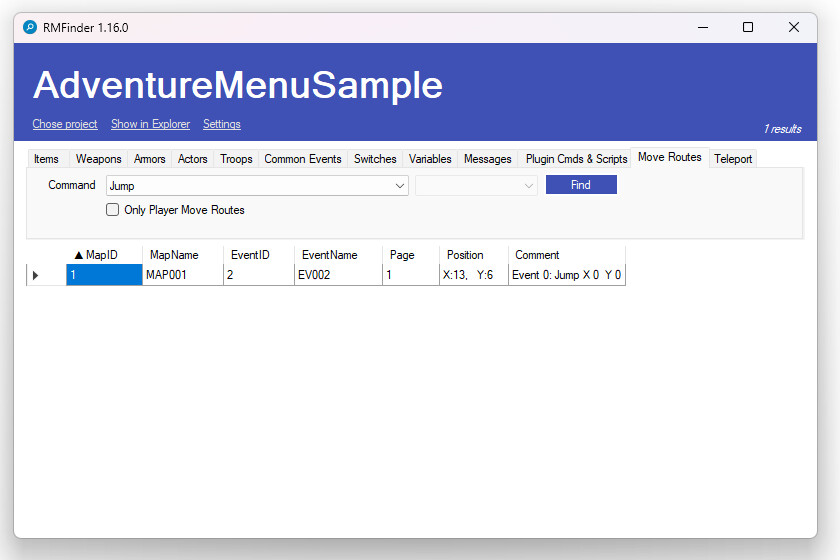Select the Teleport tab

click(x=732, y=159)
